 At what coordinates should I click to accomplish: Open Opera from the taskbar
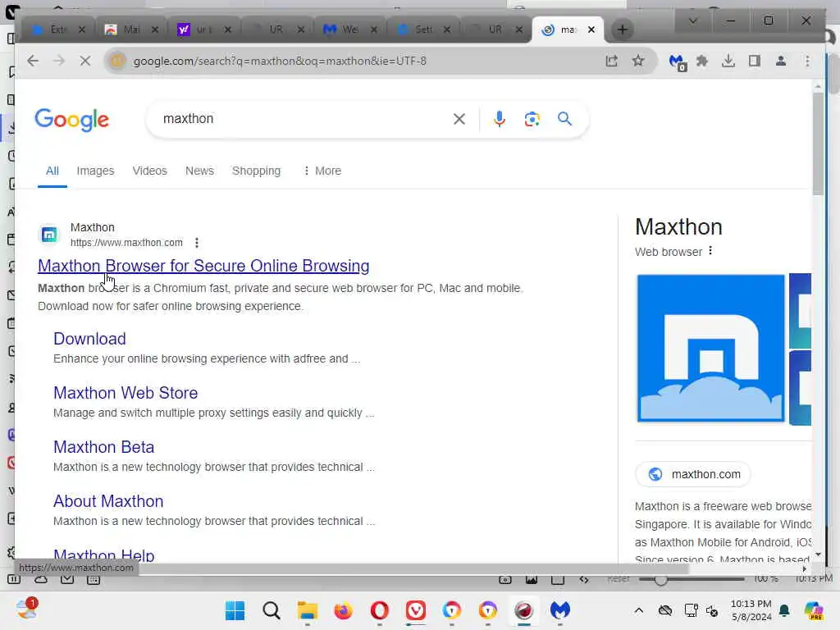379,610
